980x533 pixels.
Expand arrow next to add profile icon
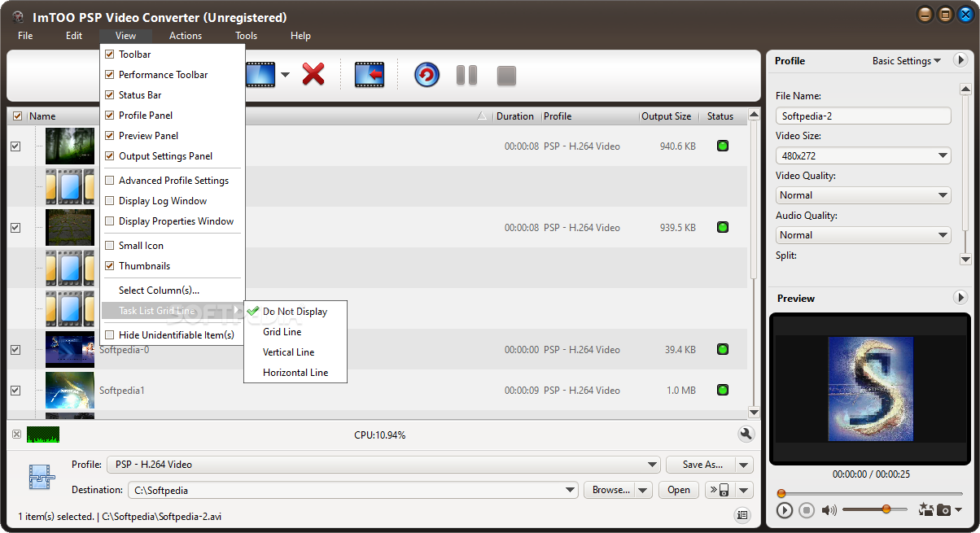click(285, 76)
